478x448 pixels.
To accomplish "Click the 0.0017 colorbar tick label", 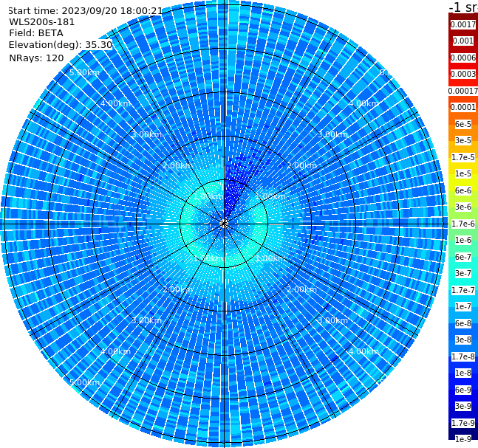I will 463,24.
